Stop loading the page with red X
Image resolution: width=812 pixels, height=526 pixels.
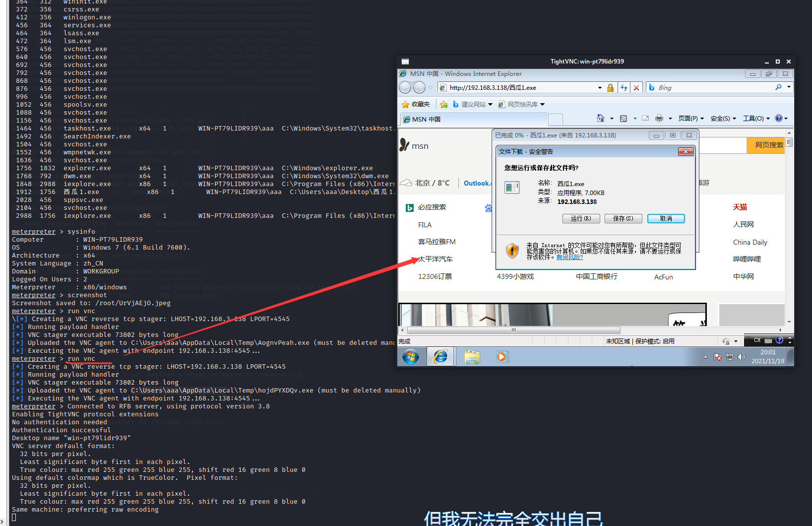(636, 87)
